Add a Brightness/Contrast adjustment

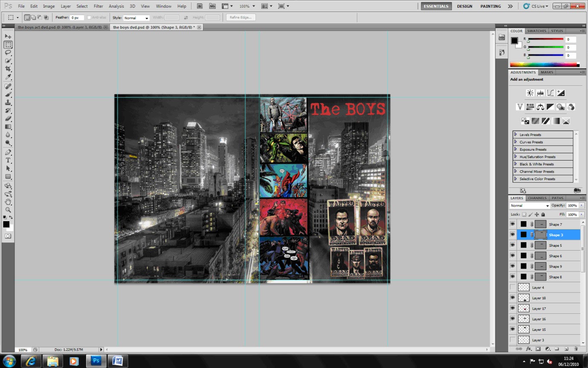click(x=530, y=93)
